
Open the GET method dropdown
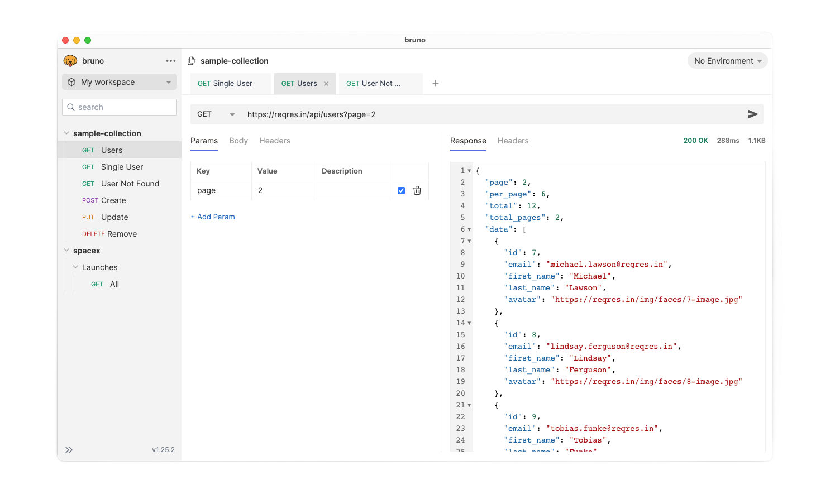tap(216, 114)
